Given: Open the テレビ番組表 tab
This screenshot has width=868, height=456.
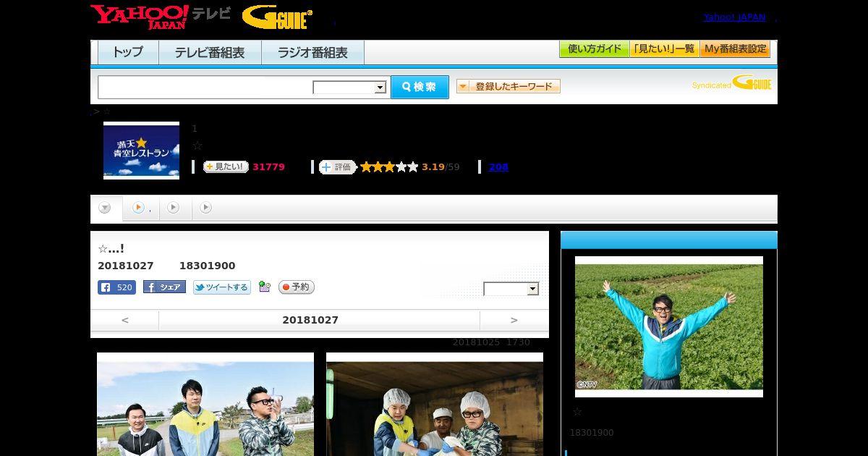Looking at the screenshot, I should pos(210,52).
